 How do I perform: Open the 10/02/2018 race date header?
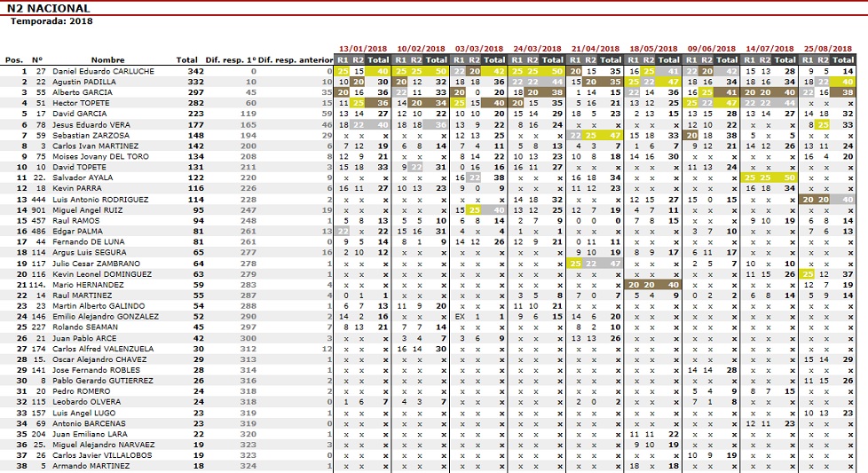point(421,49)
